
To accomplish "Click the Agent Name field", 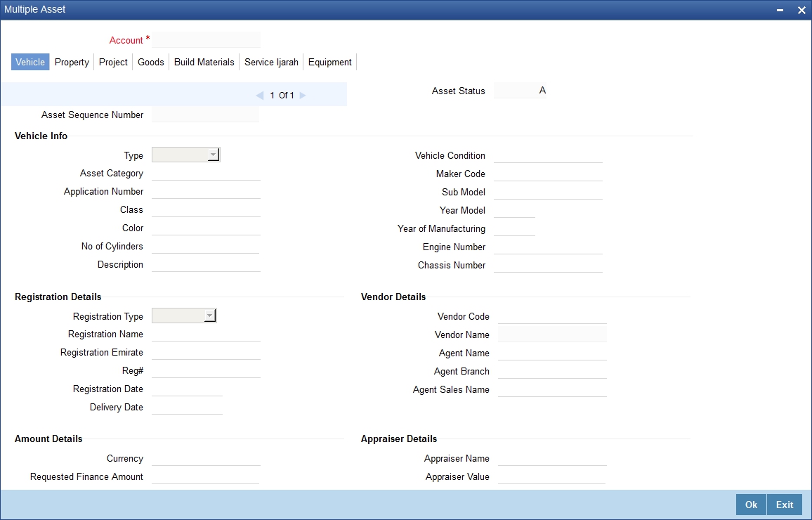I will (x=552, y=353).
